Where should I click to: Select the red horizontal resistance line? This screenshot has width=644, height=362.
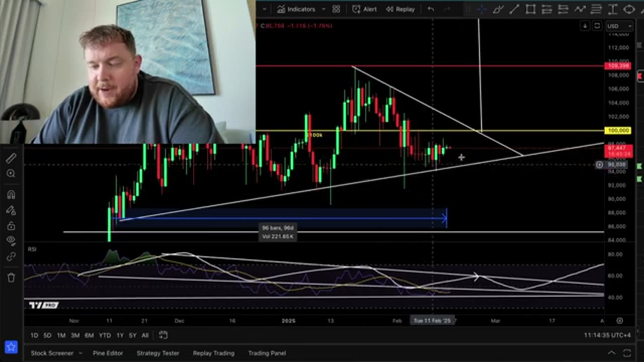[430, 66]
